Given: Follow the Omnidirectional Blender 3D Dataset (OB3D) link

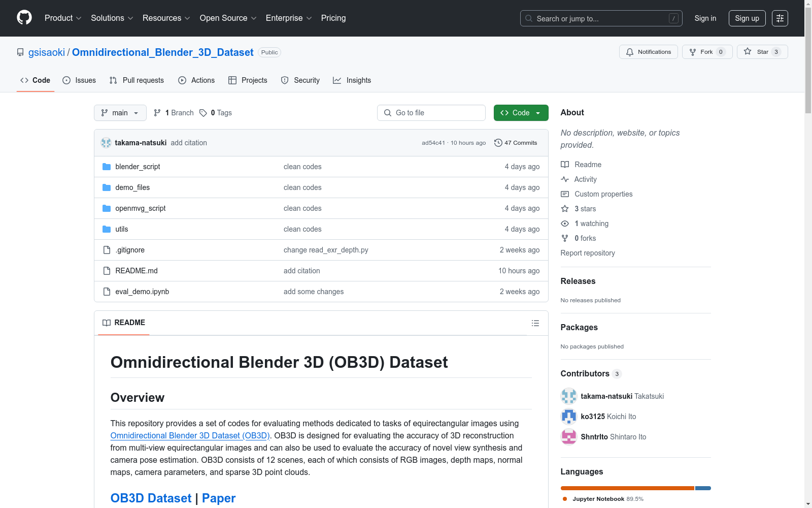Looking at the screenshot, I should click(190, 435).
